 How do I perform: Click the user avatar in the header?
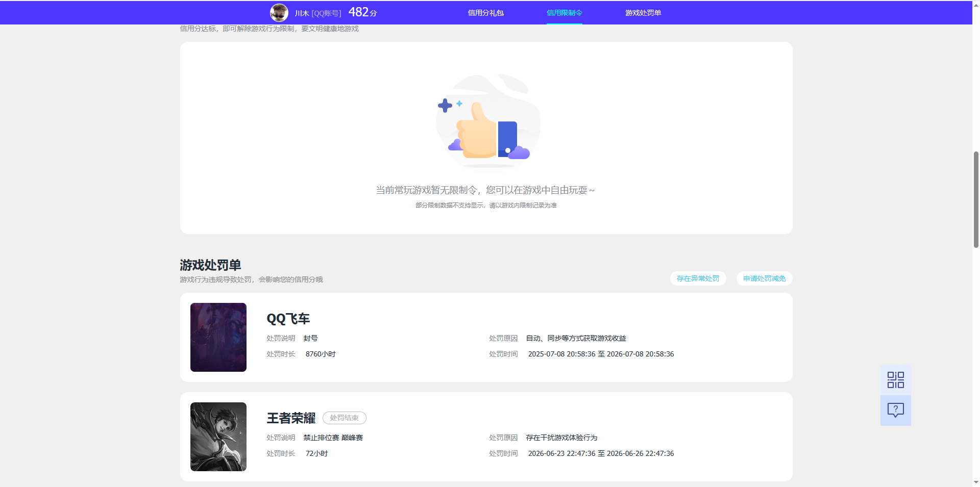[x=279, y=13]
